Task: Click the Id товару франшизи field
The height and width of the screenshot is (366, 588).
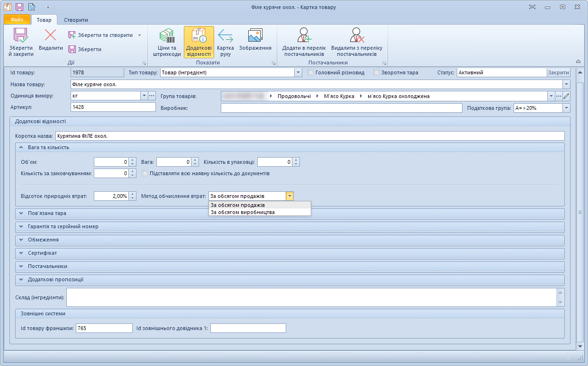Action: pos(104,328)
